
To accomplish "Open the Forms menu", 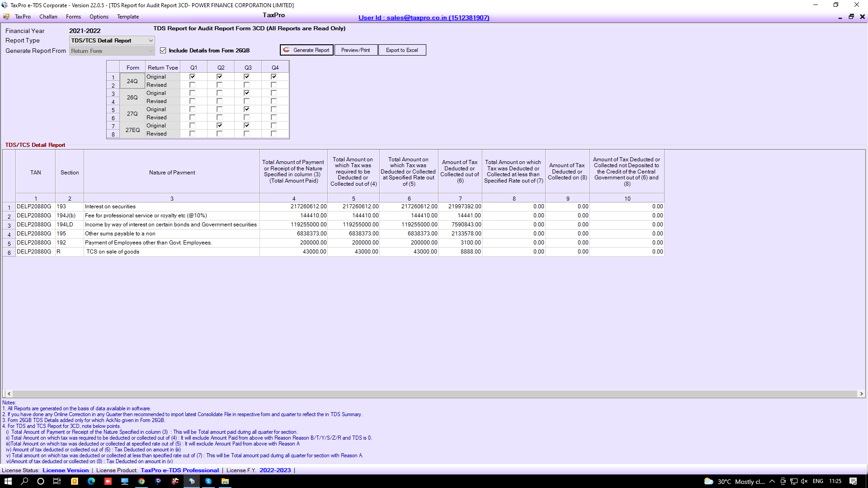I will coord(73,17).
